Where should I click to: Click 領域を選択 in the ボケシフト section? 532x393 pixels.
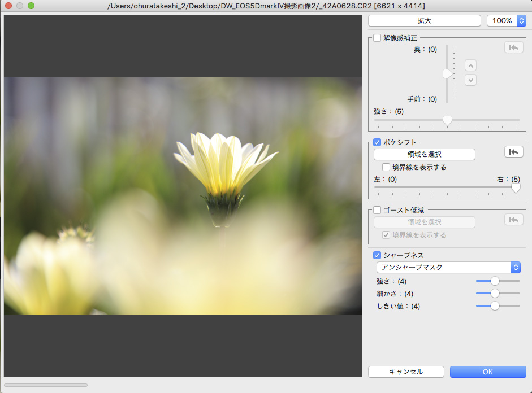point(425,155)
